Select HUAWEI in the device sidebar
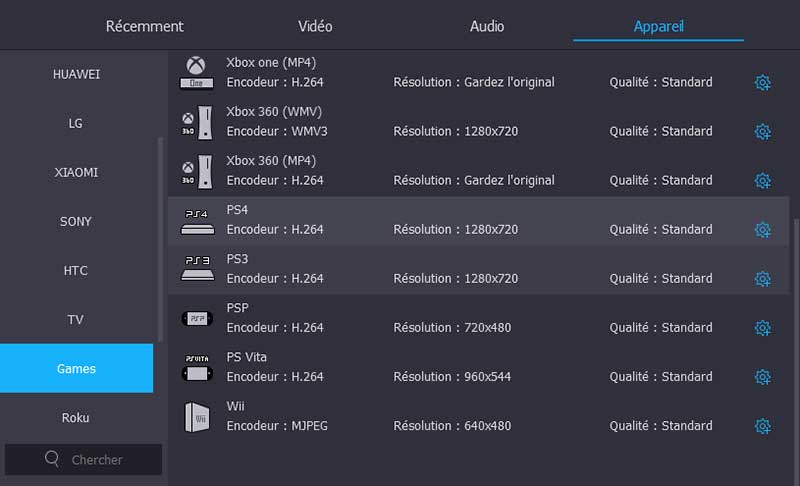The width and height of the screenshot is (800, 486). pos(76,74)
